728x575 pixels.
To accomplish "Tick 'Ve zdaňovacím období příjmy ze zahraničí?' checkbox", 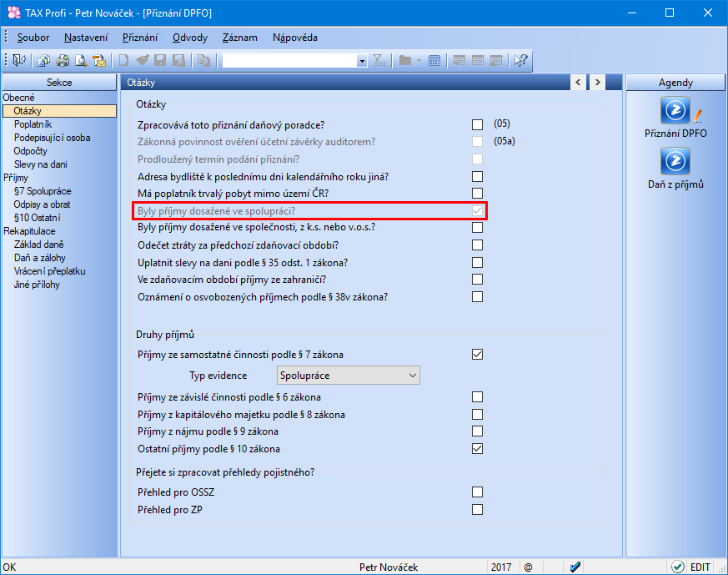I will coord(477,279).
